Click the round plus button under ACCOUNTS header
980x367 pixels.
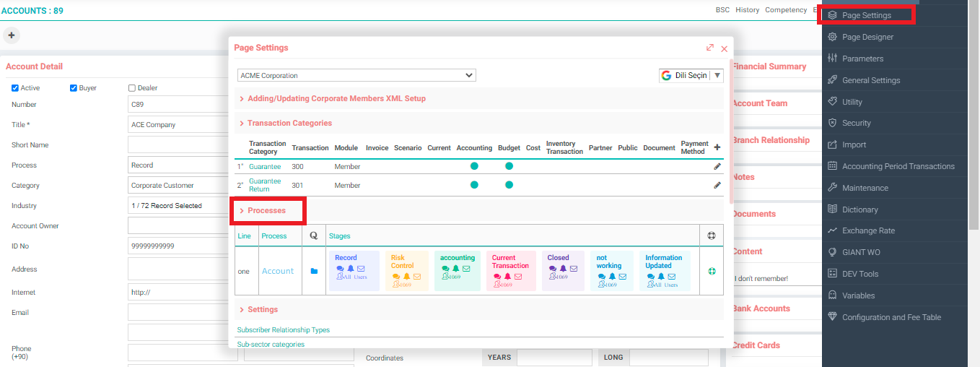pos(12,35)
